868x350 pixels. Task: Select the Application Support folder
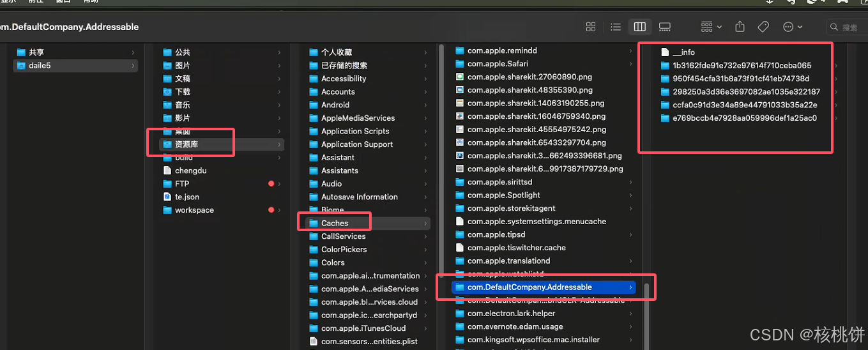coord(367,144)
